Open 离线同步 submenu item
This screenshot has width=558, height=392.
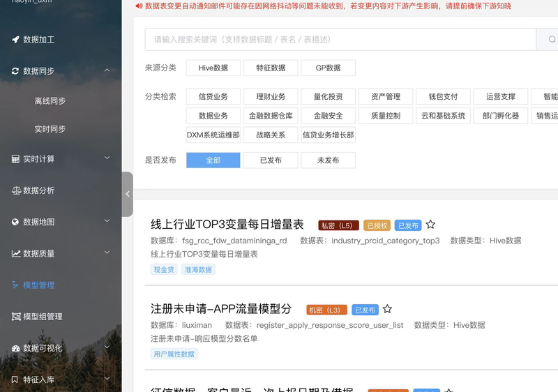[50, 101]
